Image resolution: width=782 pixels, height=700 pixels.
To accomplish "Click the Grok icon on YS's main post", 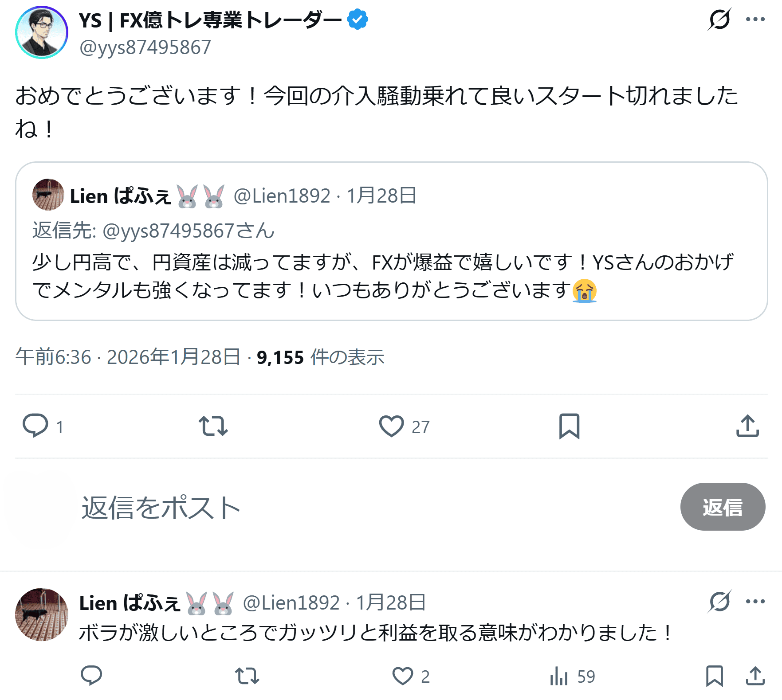I will [719, 20].
